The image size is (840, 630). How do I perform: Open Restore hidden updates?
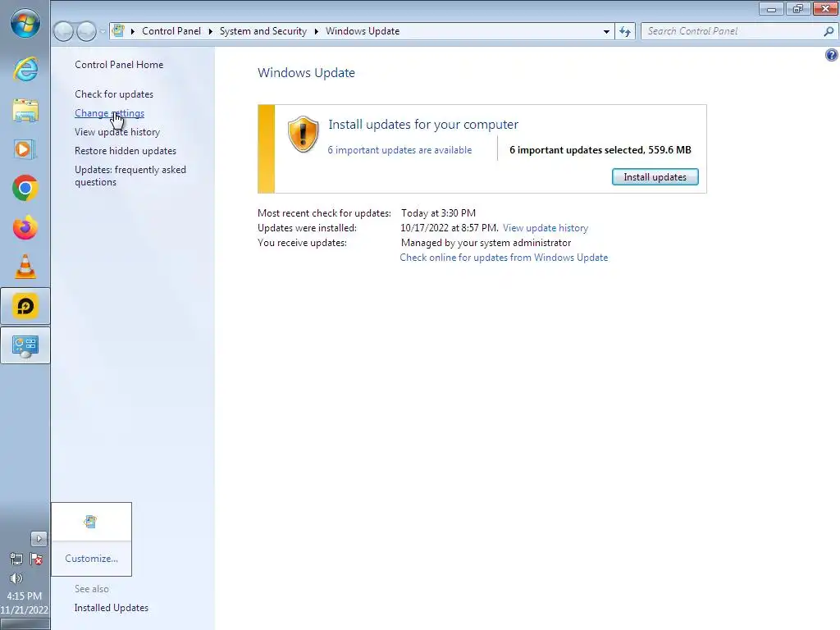(x=126, y=151)
